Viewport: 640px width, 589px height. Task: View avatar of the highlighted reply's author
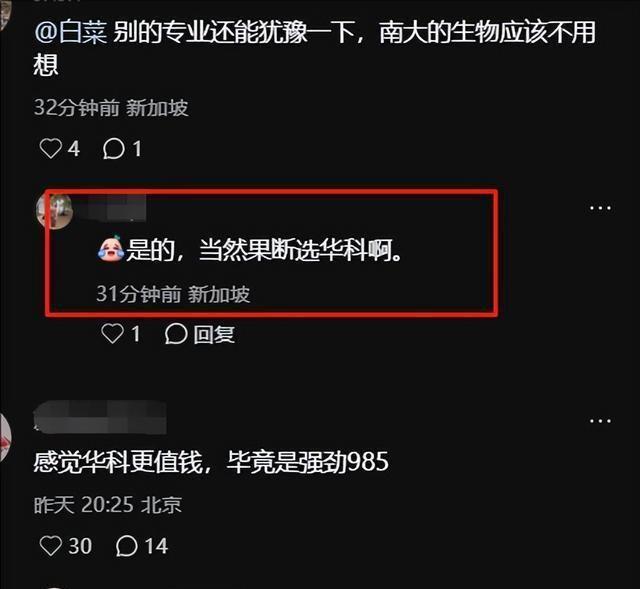54,211
